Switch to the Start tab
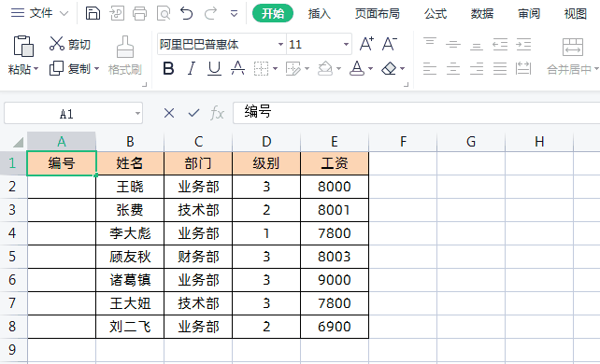600x364 pixels. (x=273, y=13)
